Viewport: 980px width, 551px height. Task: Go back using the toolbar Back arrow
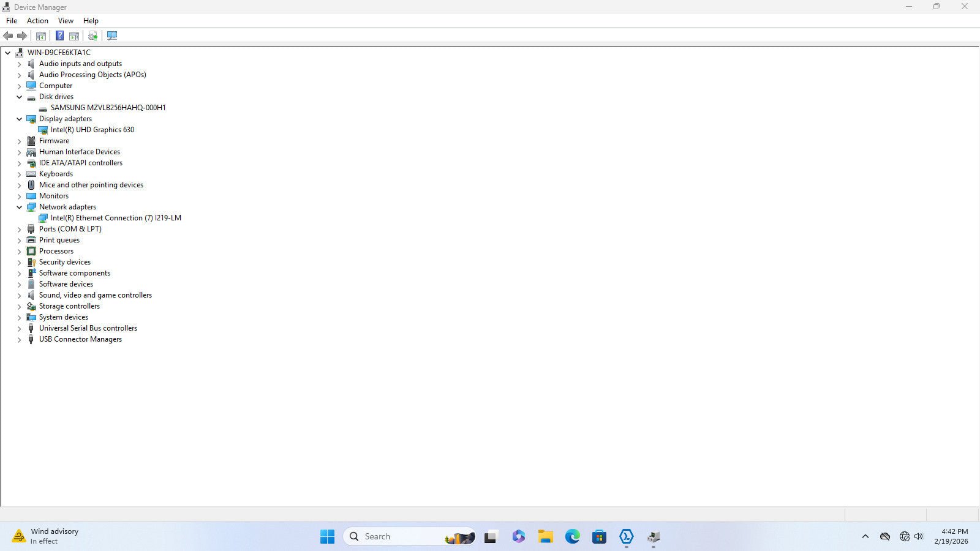[8, 36]
